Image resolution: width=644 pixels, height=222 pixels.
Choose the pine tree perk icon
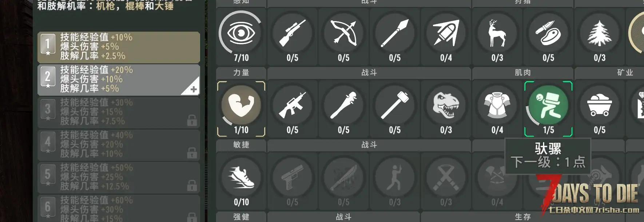(x=600, y=33)
